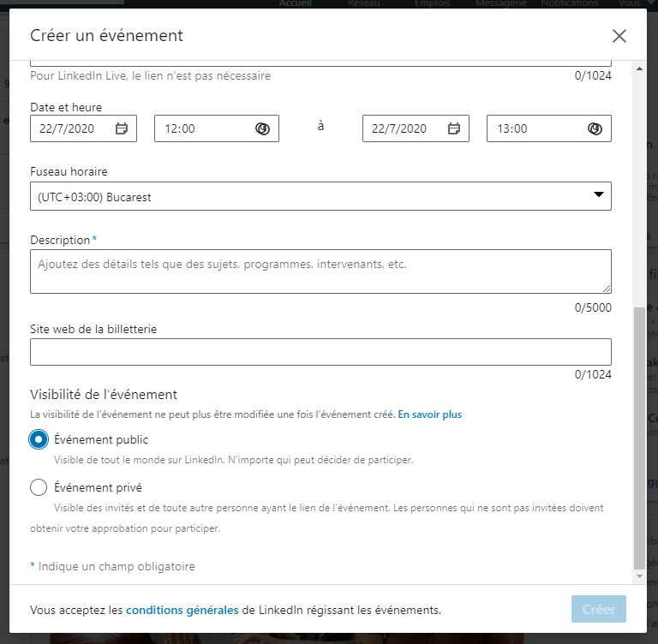The height and width of the screenshot is (644, 658).
Task: Select the Événement public radio button
Action: pos(39,439)
